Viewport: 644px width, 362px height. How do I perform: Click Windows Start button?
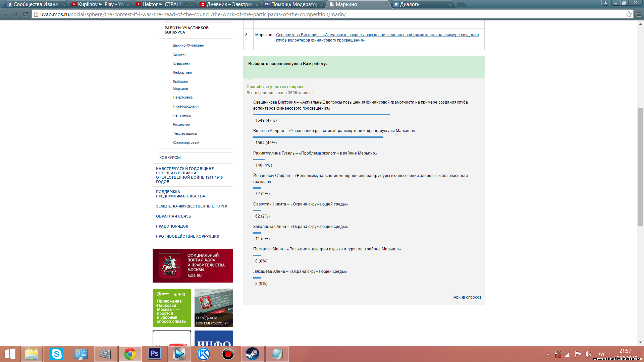tap(10, 354)
